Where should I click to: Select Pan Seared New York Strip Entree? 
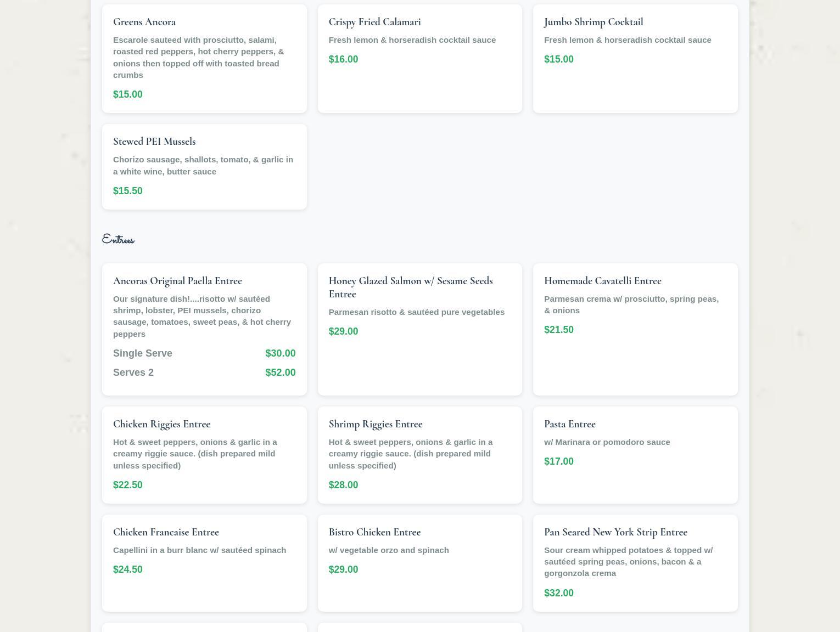point(615,532)
